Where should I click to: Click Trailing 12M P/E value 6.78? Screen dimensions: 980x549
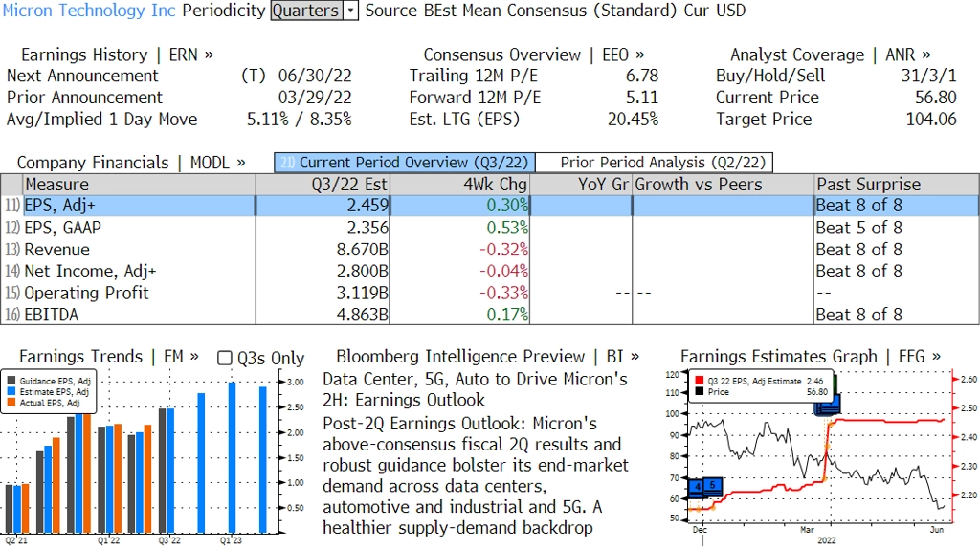pos(642,76)
